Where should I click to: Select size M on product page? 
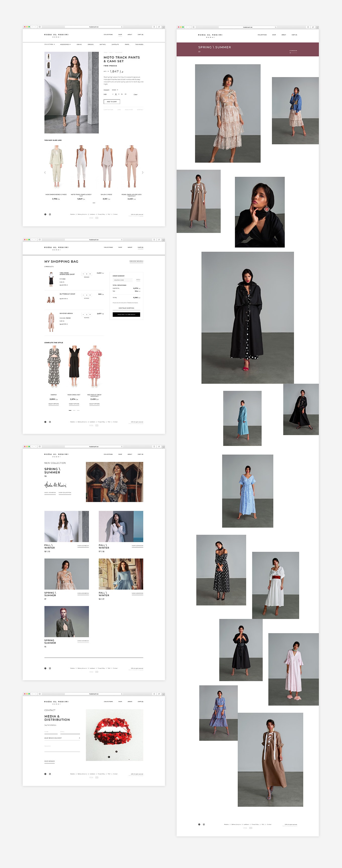tap(116, 94)
